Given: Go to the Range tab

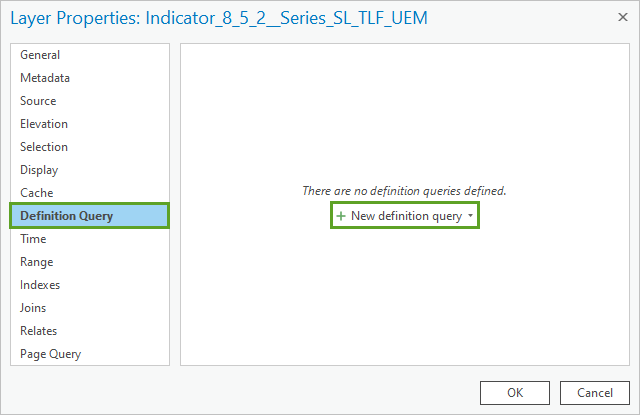Looking at the screenshot, I should point(36,262).
